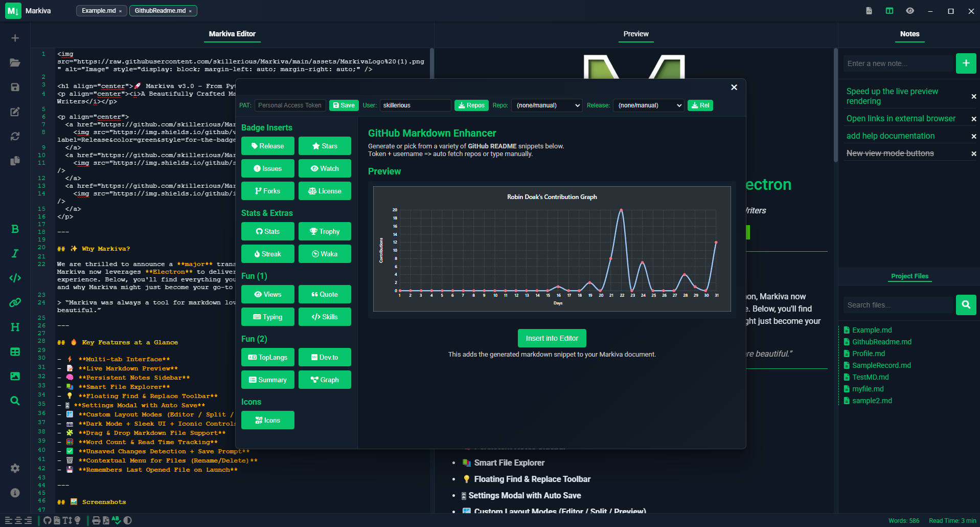Open the Repo dropdown
The image size is (980, 527).
547,105
